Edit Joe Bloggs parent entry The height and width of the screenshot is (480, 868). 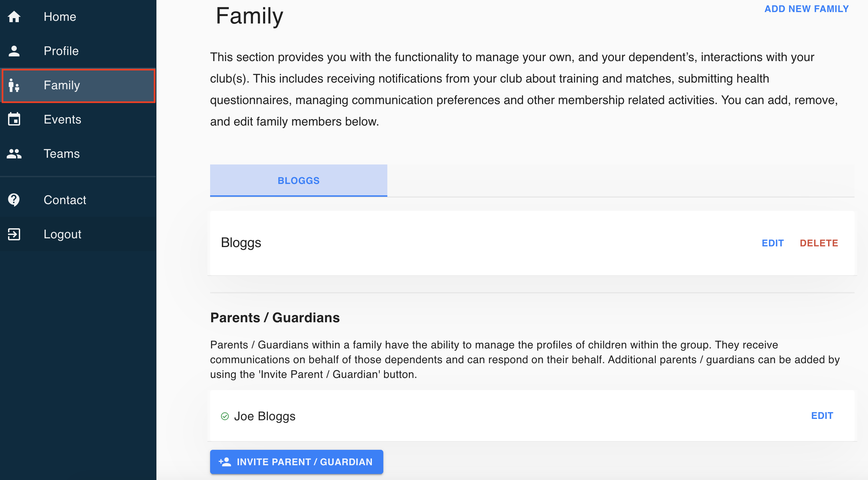(822, 416)
